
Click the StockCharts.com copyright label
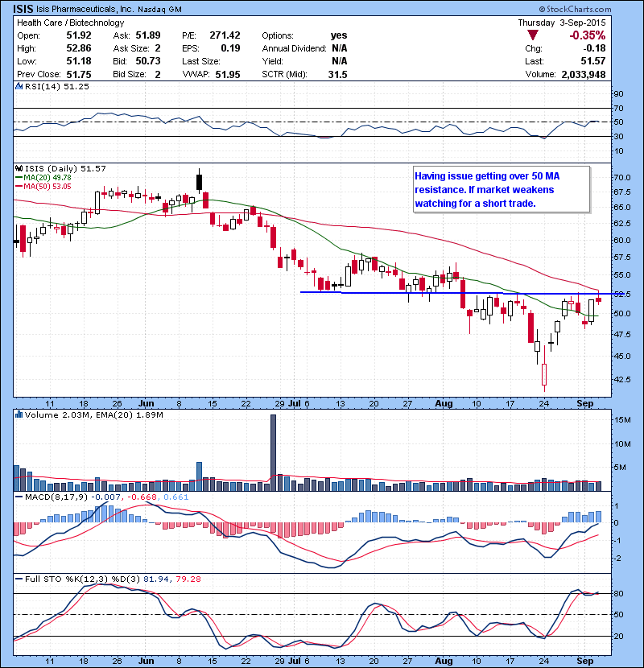[x=575, y=9]
